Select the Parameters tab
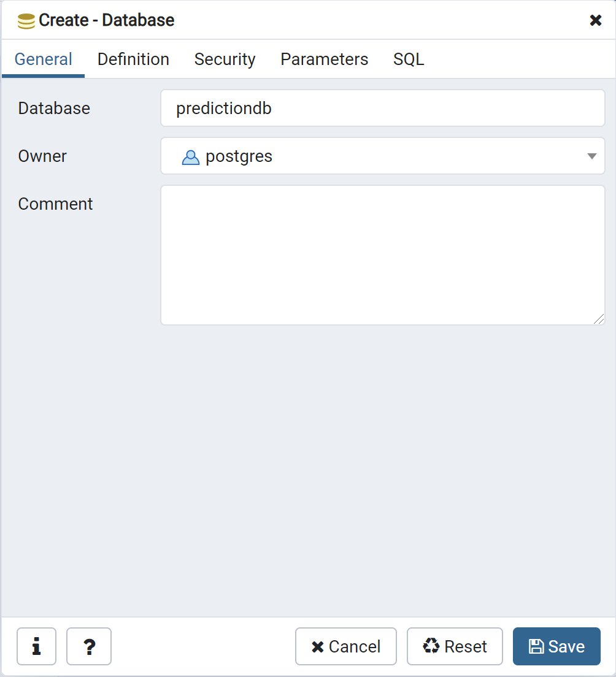The image size is (616, 677). pyautogui.click(x=324, y=59)
